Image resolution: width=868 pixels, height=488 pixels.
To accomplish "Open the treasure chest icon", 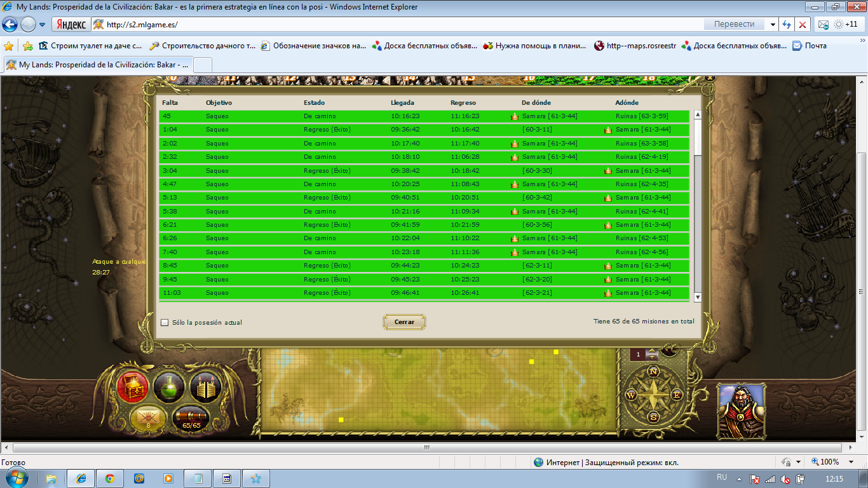I will (133, 386).
